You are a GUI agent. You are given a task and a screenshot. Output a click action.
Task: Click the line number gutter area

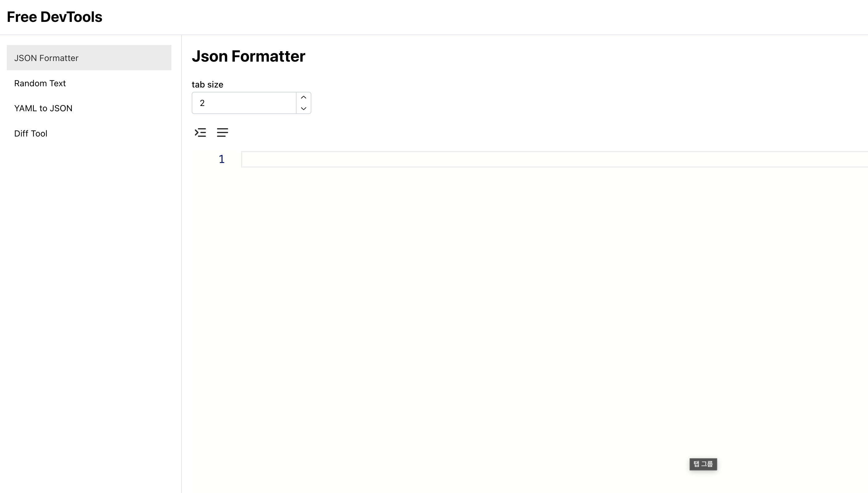pyautogui.click(x=221, y=159)
